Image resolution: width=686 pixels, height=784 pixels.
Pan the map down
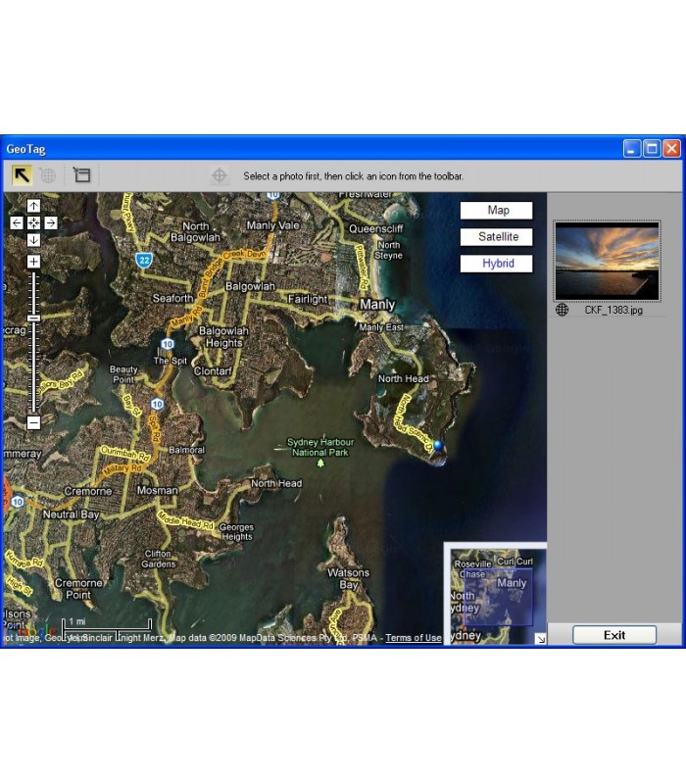pos(33,240)
